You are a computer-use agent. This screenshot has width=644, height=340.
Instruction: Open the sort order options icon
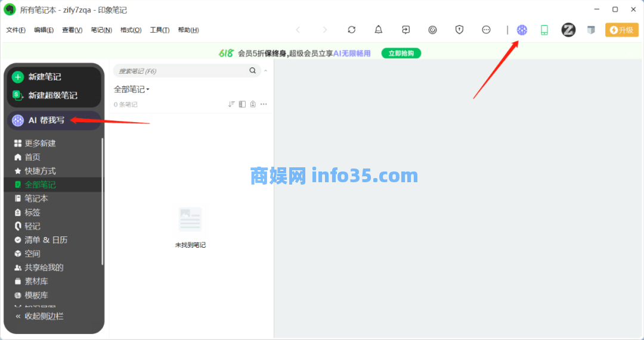click(231, 104)
